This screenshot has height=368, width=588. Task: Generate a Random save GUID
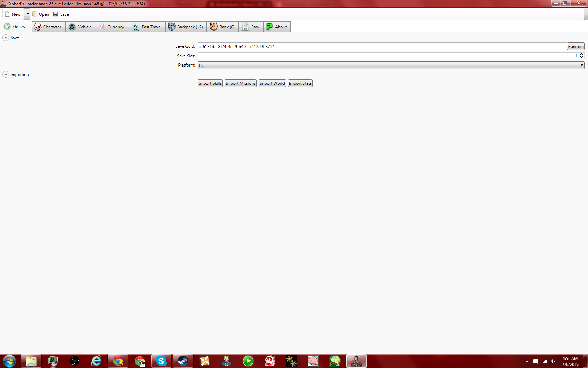point(575,47)
